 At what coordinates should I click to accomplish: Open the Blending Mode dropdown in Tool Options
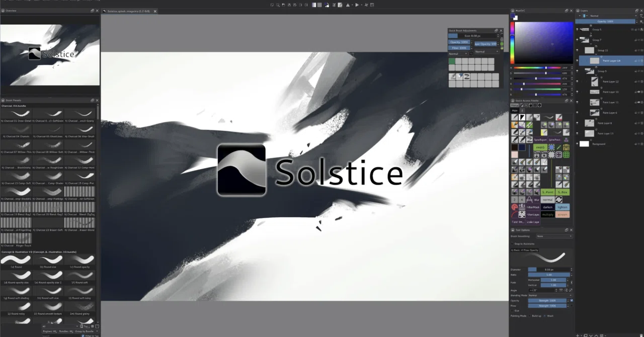[550, 295]
